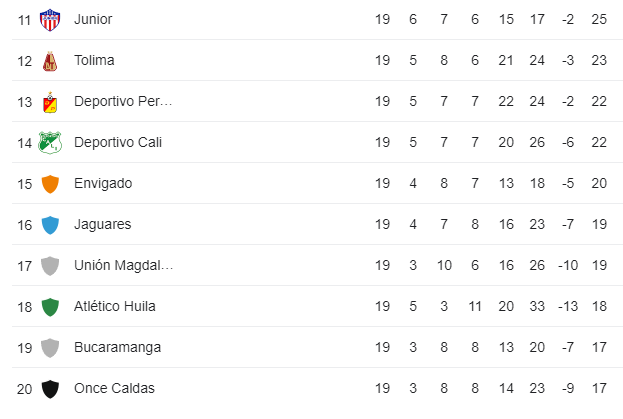Viewport: 623px width, 419px height.
Task: Click the black Once Caldas shield
Action: tap(50, 389)
